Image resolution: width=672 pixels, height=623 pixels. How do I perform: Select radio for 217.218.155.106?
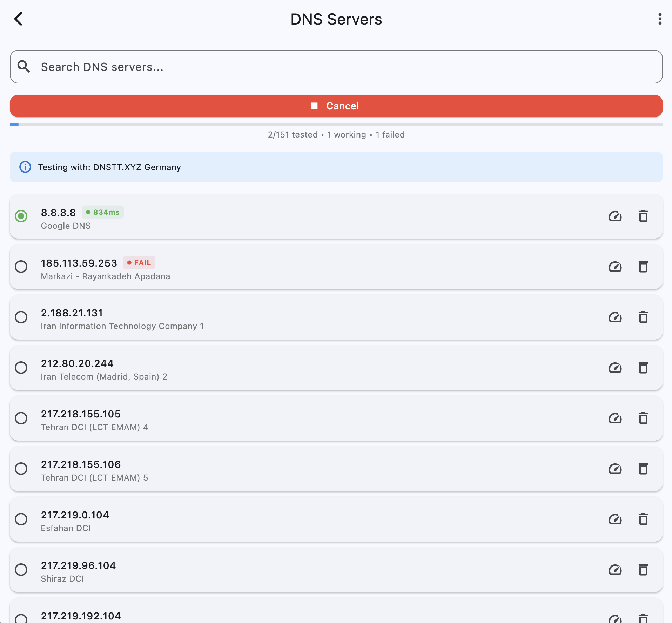[x=21, y=469]
